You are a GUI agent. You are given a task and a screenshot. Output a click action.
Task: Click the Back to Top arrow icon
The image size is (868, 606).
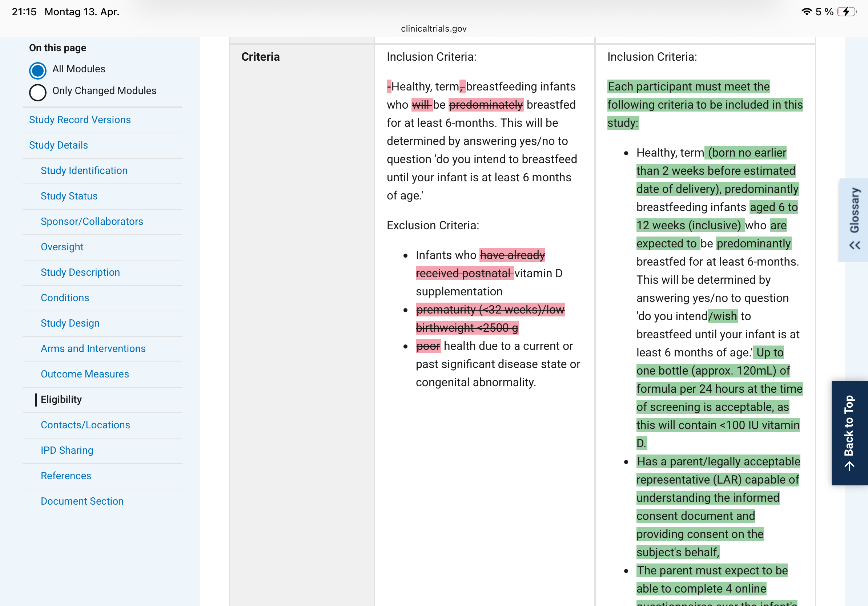click(849, 466)
